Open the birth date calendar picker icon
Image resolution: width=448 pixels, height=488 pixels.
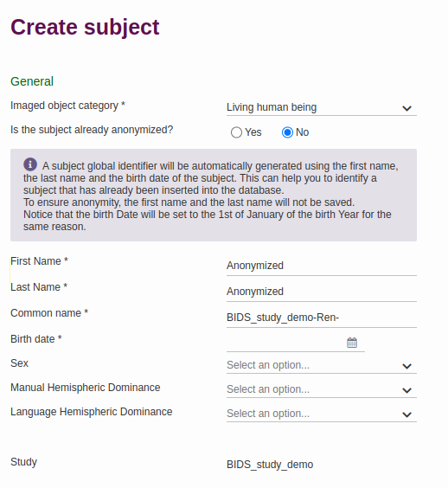click(x=352, y=343)
